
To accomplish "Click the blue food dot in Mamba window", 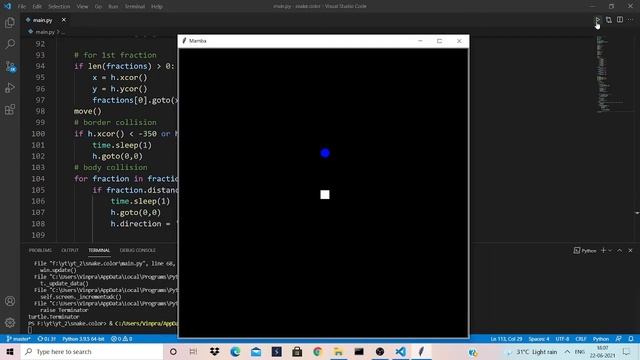I will click(x=325, y=153).
